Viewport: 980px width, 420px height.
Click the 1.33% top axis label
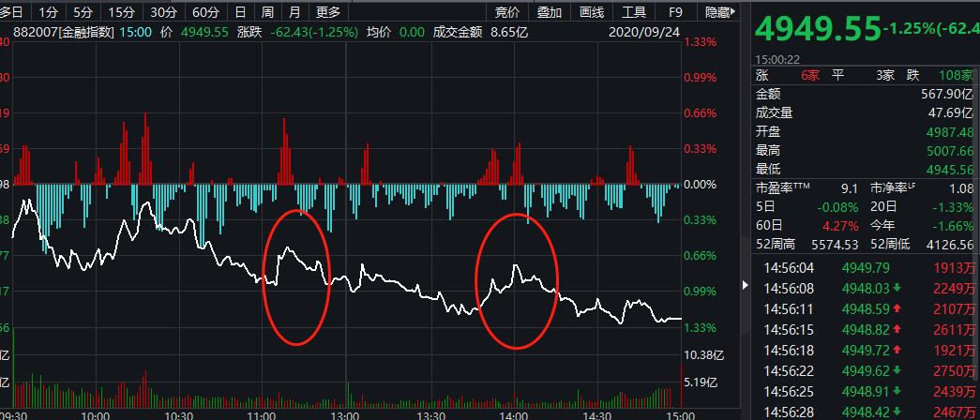pos(701,42)
